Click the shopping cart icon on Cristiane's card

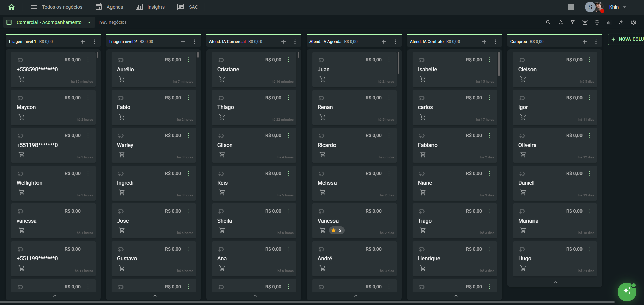click(222, 79)
